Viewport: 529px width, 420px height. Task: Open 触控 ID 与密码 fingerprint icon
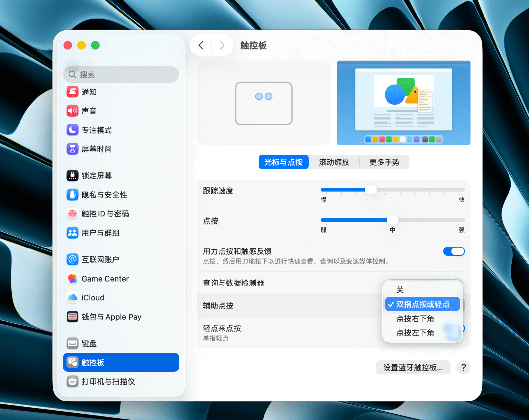72,214
